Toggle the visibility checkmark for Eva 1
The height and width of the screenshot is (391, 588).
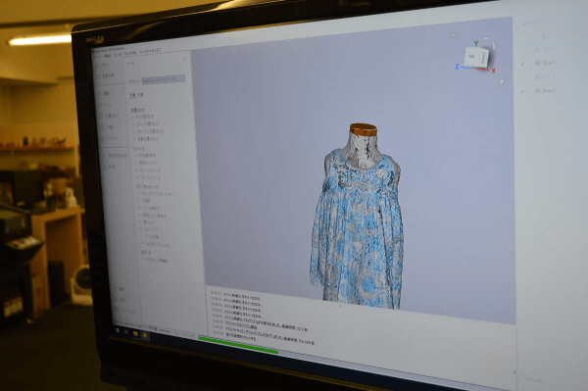click(x=522, y=64)
